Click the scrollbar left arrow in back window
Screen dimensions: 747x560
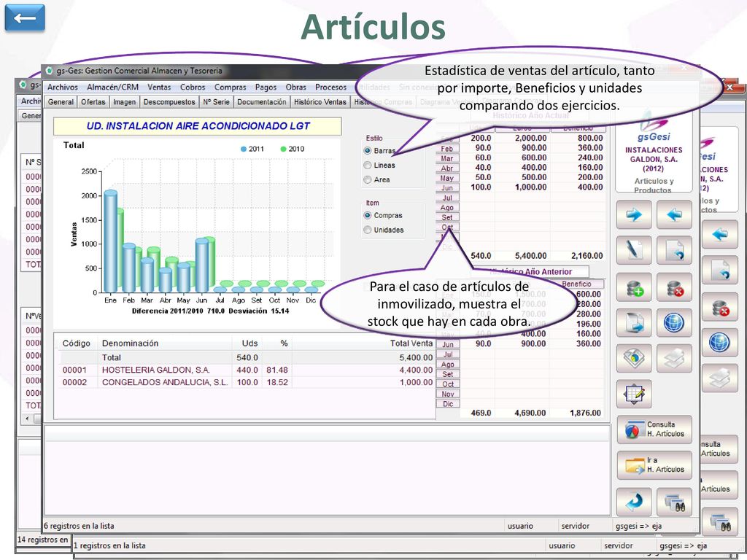[27, 419]
